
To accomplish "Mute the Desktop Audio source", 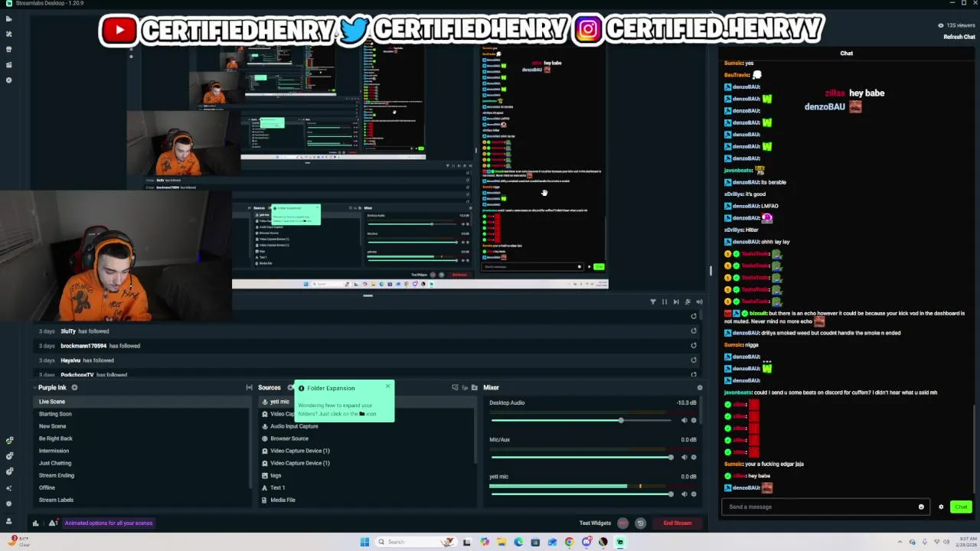I will pos(684,420).
